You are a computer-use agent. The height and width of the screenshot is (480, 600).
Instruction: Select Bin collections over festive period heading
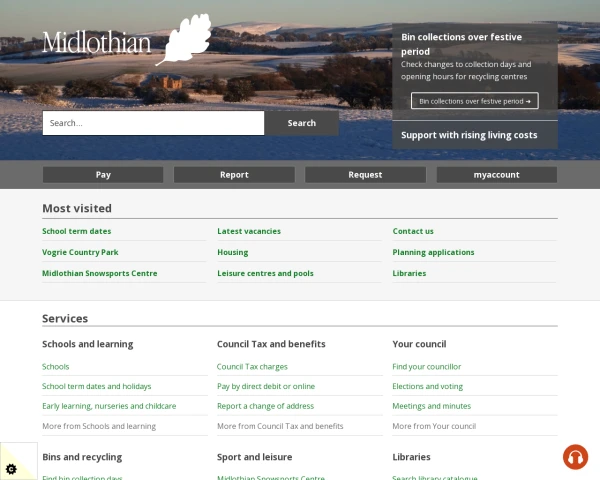coord(461,44)
